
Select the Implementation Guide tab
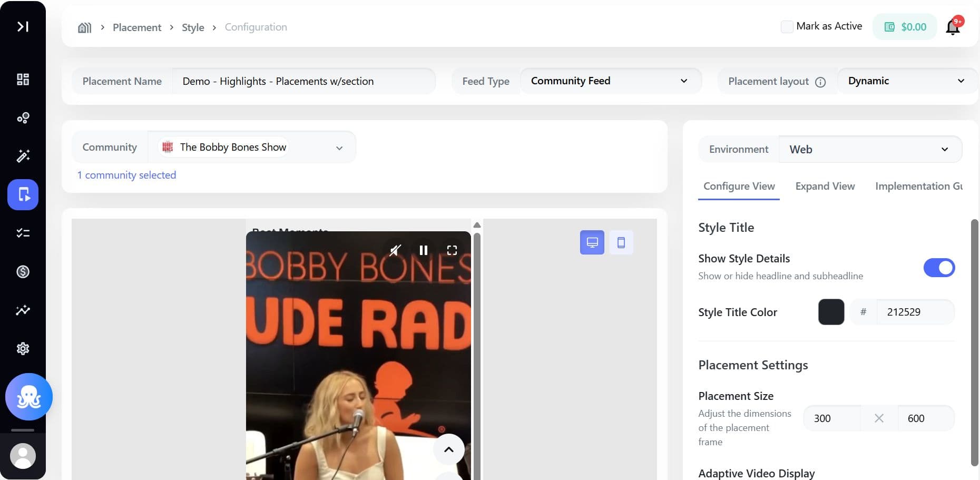(x=919, y=187)
